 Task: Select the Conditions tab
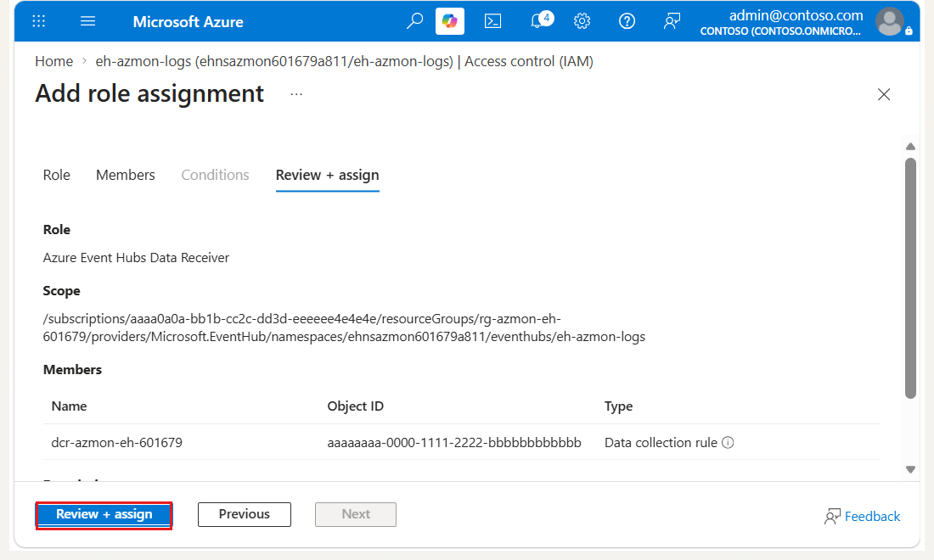pyautogui.click(x=215, y=175)
